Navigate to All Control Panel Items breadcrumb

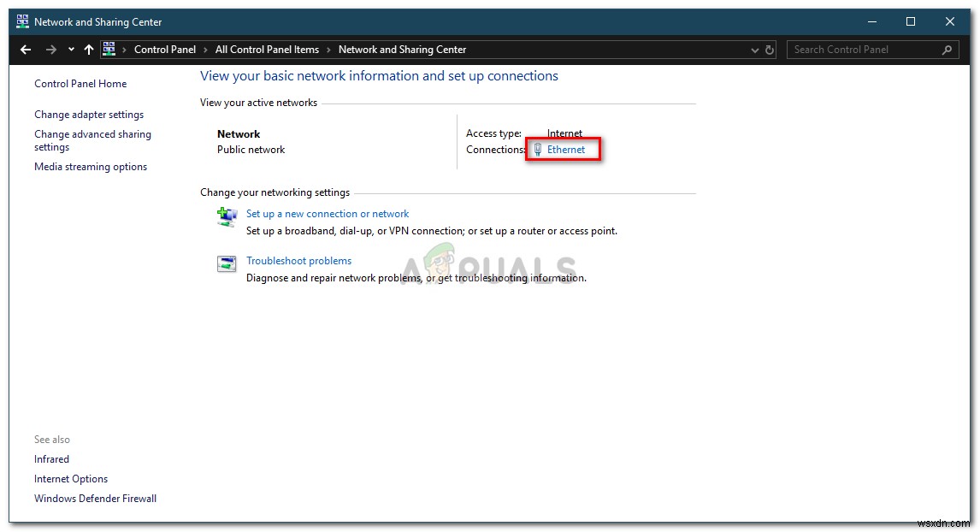[267, 49]
